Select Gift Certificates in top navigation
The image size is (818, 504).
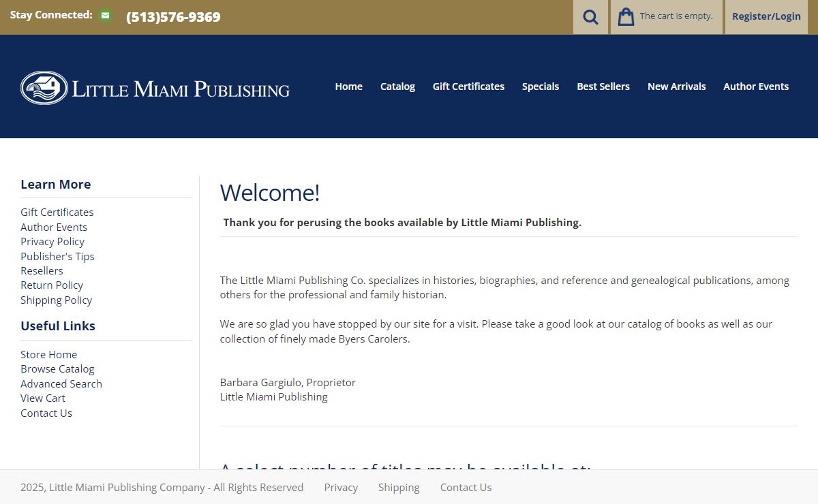(x=468, y=86)
